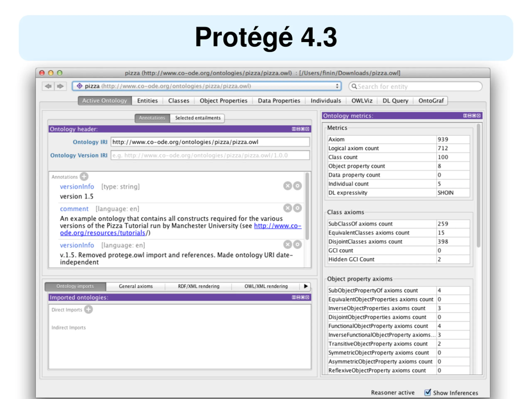Follow the co-ode.org tutorials hyperlink

click(278, 226)
